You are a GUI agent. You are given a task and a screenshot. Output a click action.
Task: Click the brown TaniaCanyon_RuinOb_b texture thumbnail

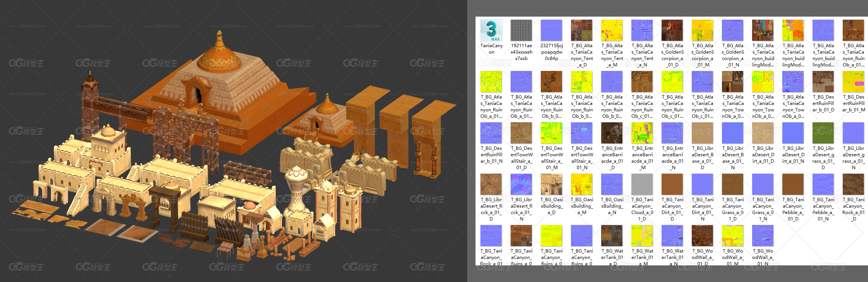pos(551,82)
